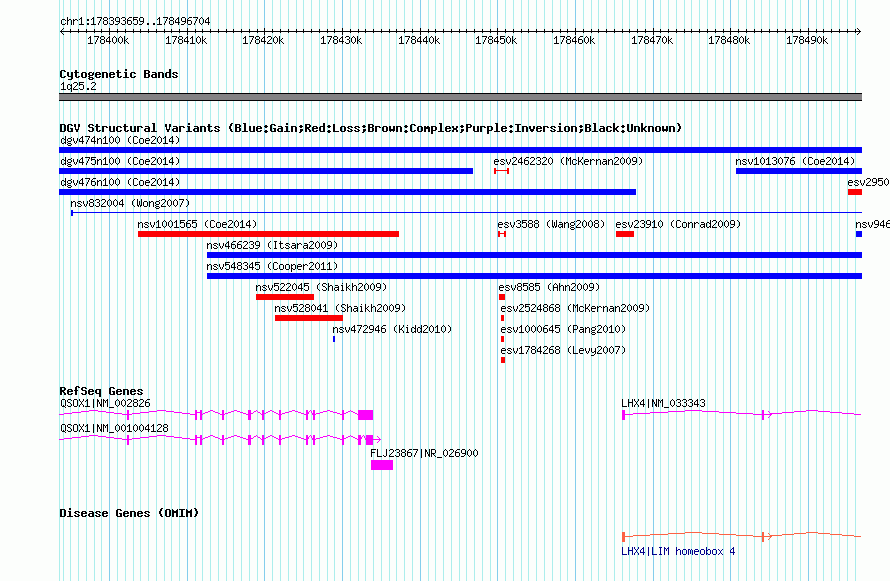Click the nsv946 blue square at right edge
Image resolution: width=890 pixels, height=581 pixels.
pos(859,234)
